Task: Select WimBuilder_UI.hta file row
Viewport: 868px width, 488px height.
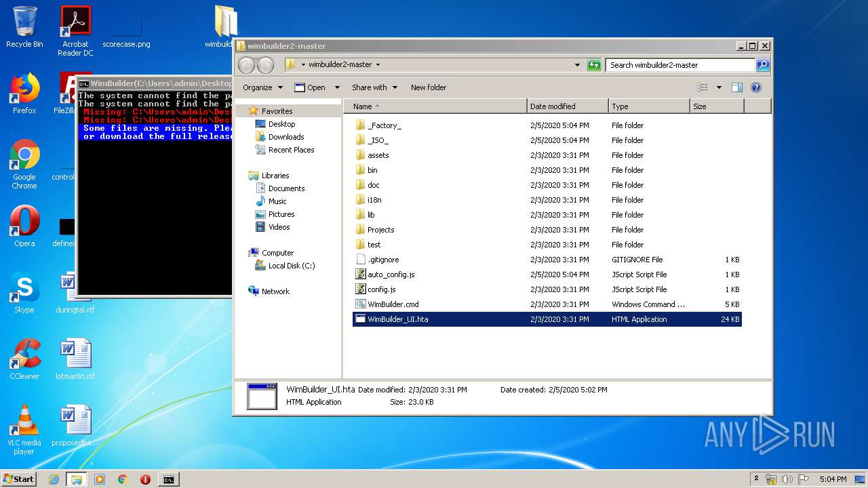Action: point(547,319)
